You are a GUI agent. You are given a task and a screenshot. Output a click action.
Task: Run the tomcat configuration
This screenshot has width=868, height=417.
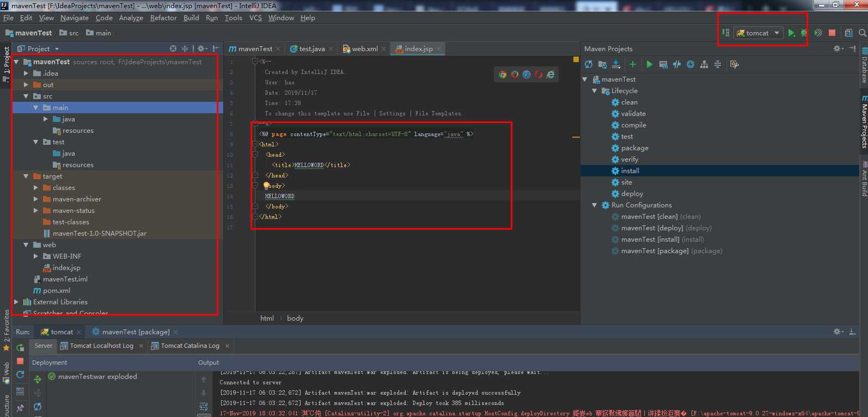click(791, 33)
